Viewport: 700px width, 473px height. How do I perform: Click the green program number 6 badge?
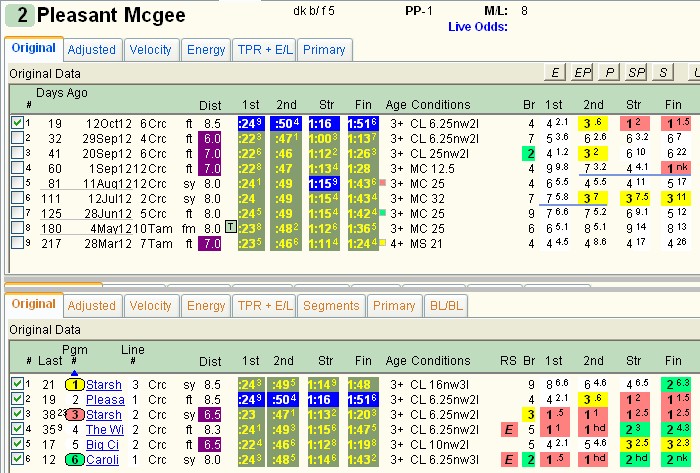pyautogui.click(x=75, y=460)
